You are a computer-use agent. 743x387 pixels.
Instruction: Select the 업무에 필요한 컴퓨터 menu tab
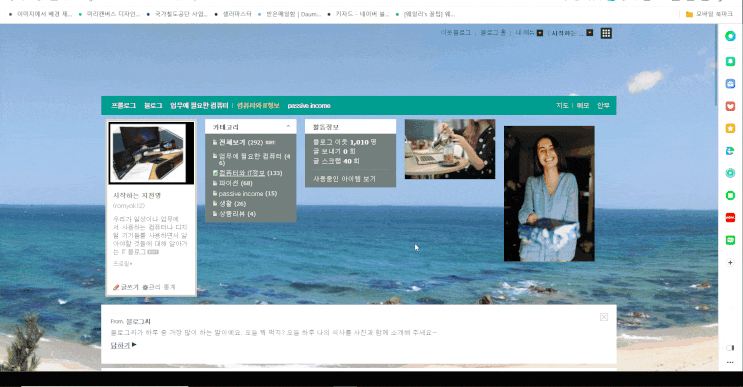pos(199,106)
